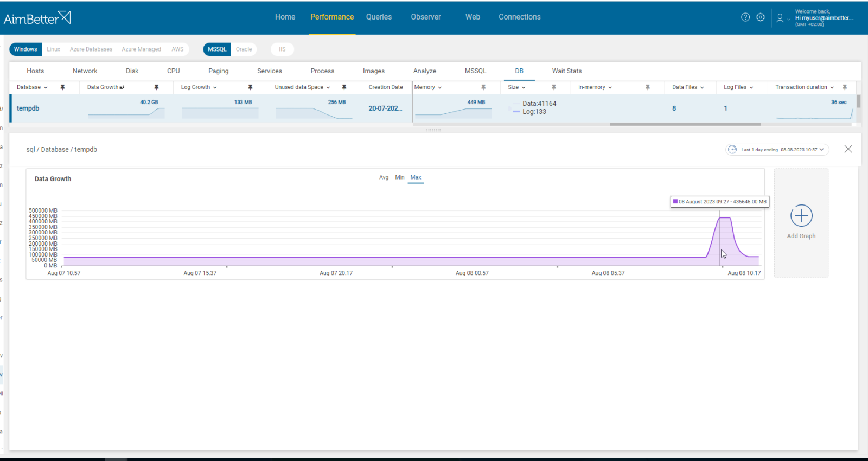This screenshot has height=461, width=868.
Task: Switch to the Wait Stats tab
Action: [567, 71]
